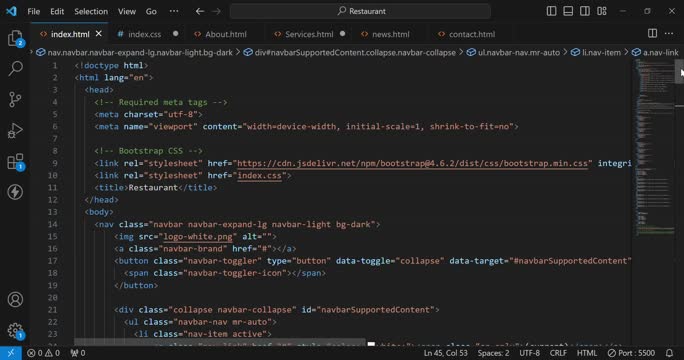Screen dimensions: 684x360
Task: Change indentation via Spaces: 2
Action: [x=493, y=353]
